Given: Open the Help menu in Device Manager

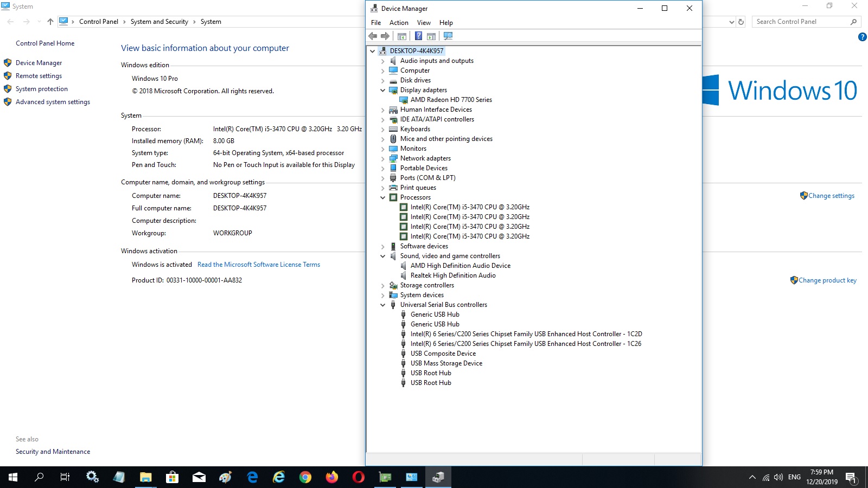Looking at the screenshot, I should (x=446, y=23).
